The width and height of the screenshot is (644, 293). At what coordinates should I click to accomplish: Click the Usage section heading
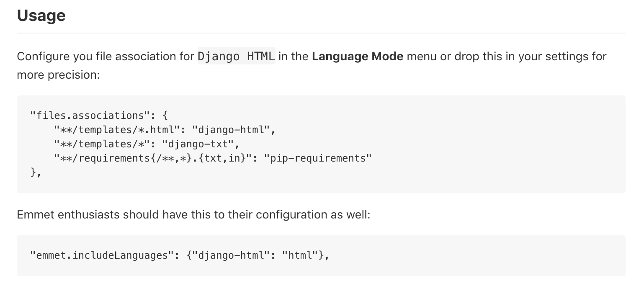pos(41,15)
